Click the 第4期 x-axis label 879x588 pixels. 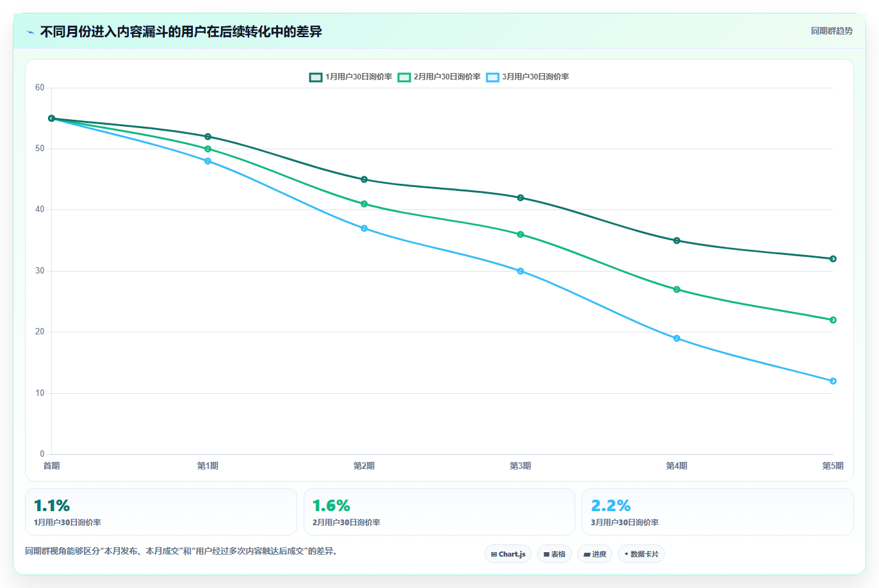(x=677, y=466)
